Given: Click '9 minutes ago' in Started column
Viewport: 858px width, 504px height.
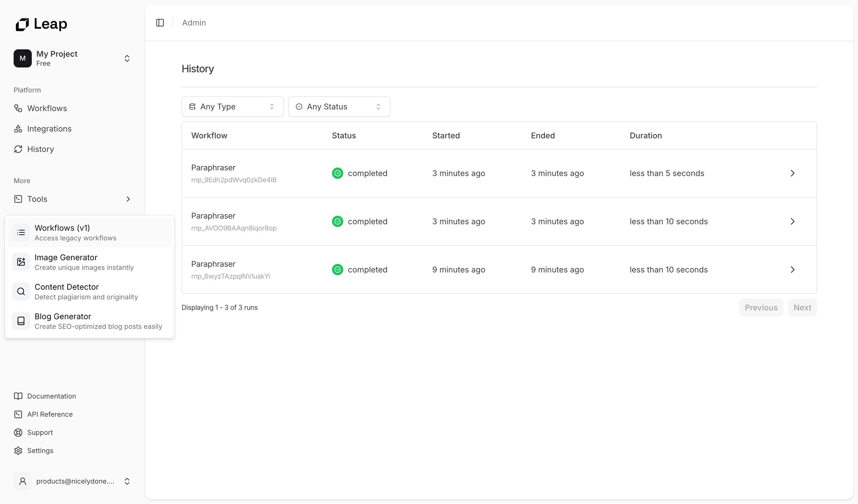Looking at the screenshot, I should (x=459, y=270).
